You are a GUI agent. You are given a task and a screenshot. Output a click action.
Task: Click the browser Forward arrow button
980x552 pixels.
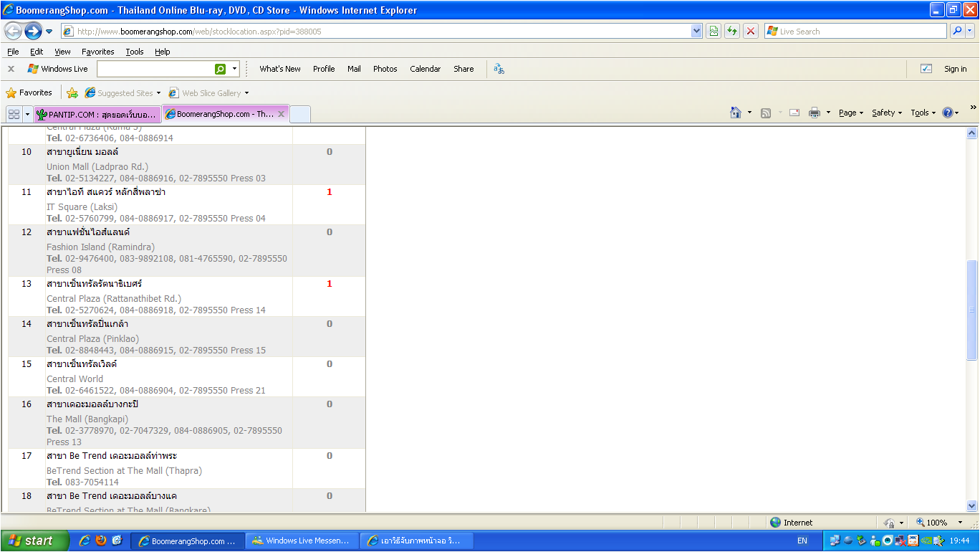click(33, 32)
